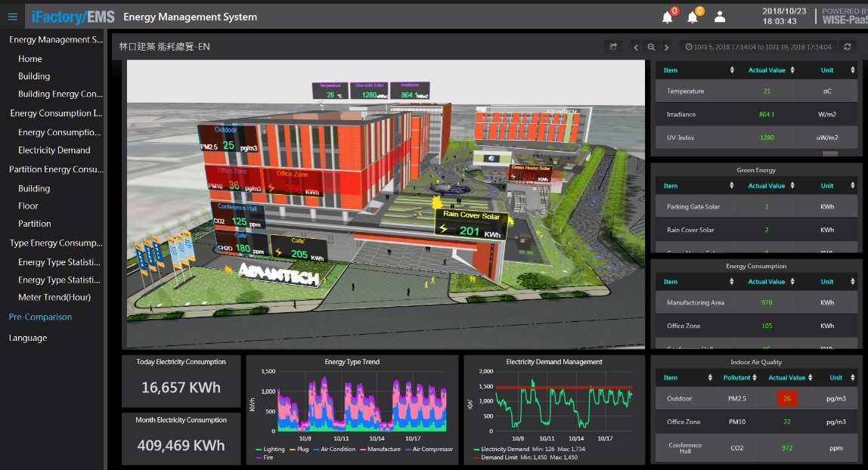This screenshot has height=470, width=868.
Task: Open the user account icon
Action: (x=720, y=17)
